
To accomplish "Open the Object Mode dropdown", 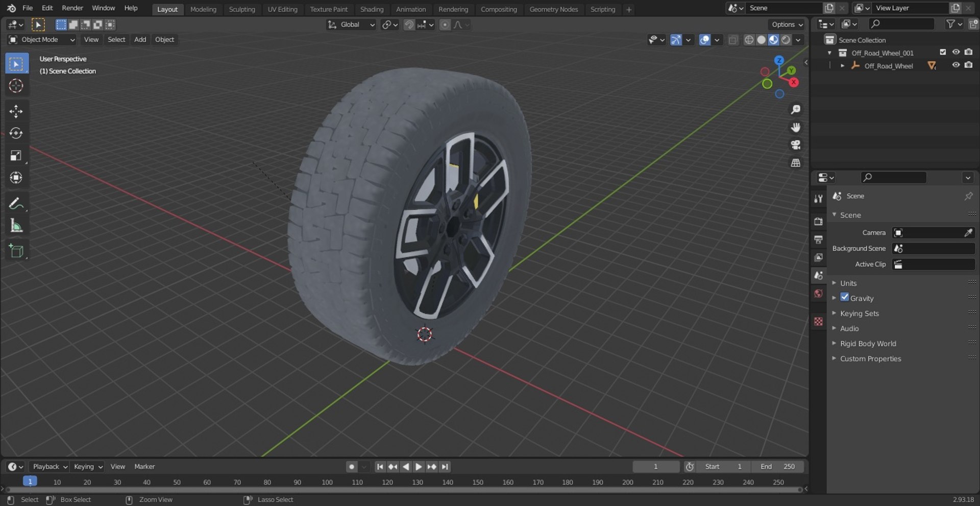I will pos(42,40).
